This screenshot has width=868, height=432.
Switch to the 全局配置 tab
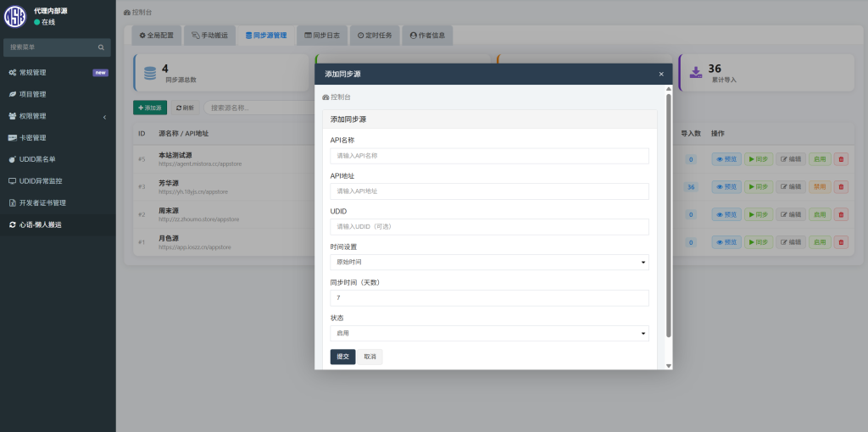tap(157, 36)
